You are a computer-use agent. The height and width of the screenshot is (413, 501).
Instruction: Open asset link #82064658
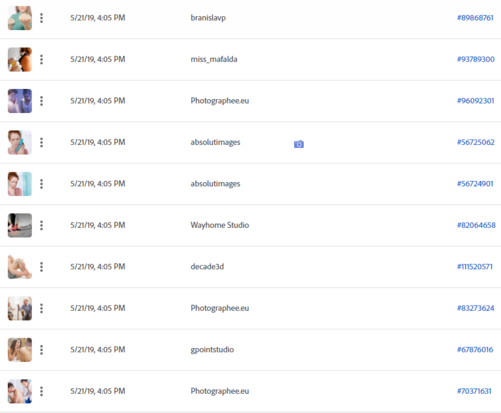click(476, 225)
